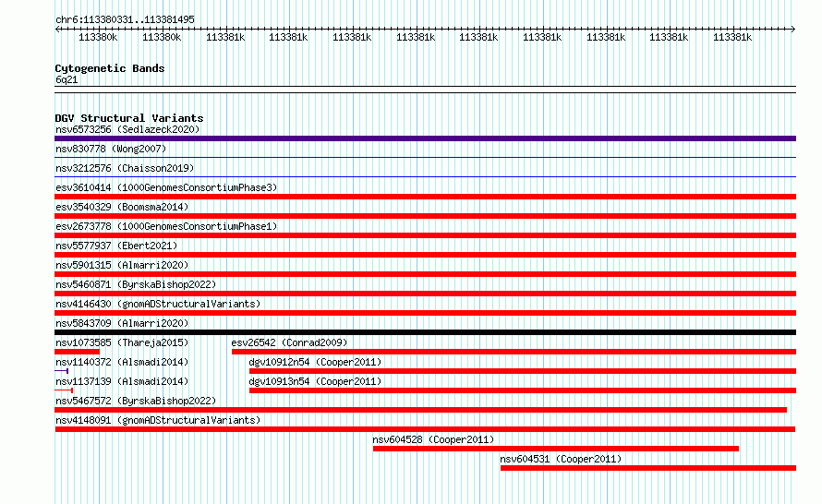Click the DGV Structural Variants track title

(129, 118)
